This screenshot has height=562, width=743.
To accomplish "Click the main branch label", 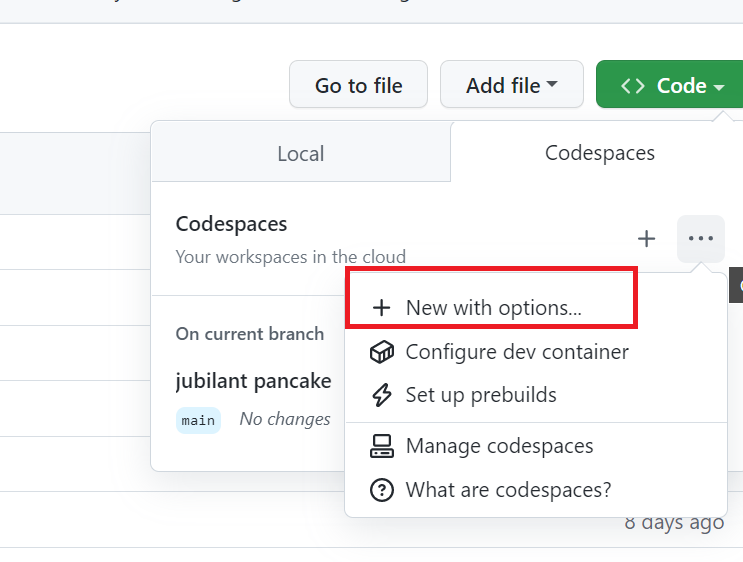I will tap(198, 420).
